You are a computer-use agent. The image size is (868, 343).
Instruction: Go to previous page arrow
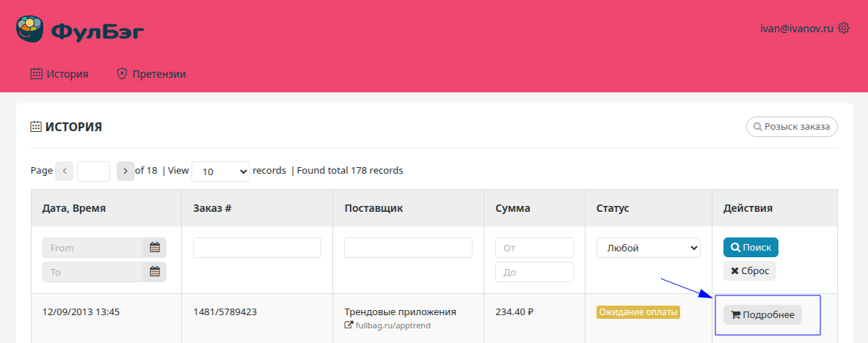(65, 171)
